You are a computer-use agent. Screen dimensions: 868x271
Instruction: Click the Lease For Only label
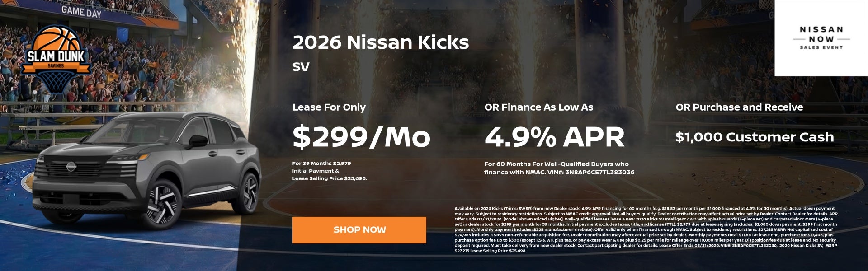[329, 107]
